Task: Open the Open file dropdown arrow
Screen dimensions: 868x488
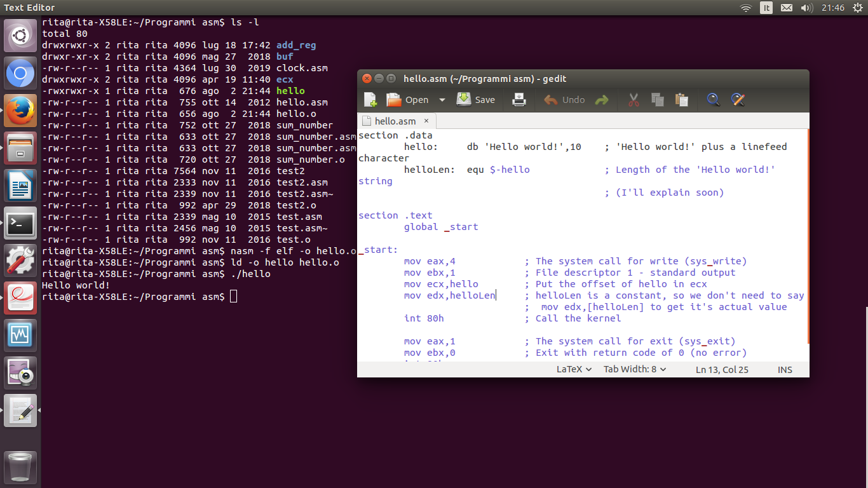Action: [441, 99]
